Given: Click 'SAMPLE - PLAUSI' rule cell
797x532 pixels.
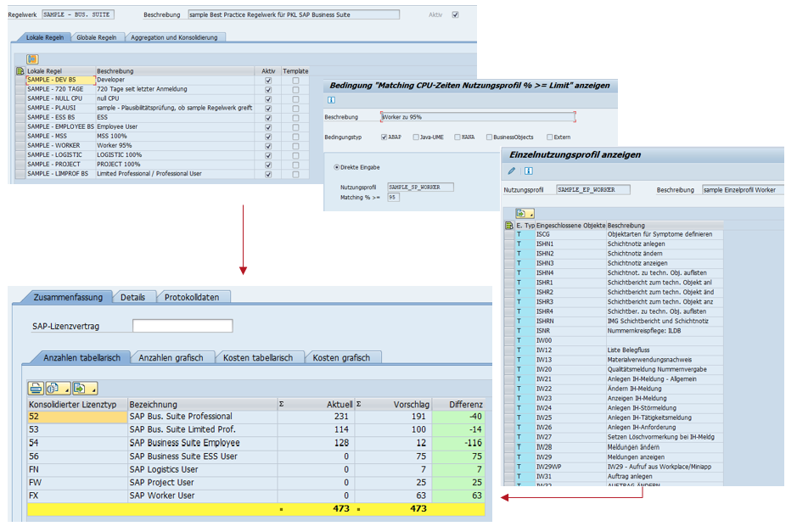Looking at the screenshot, I should click(x=60, y=108).
